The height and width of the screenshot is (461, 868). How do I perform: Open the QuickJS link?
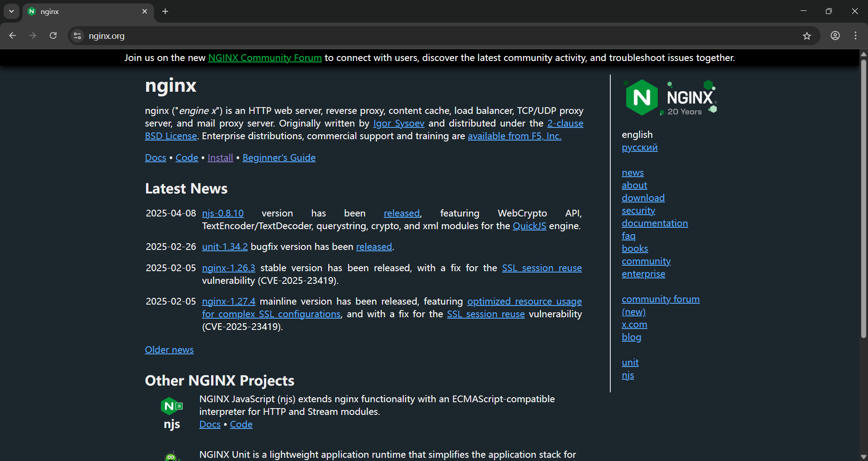(x=529, y=226)
